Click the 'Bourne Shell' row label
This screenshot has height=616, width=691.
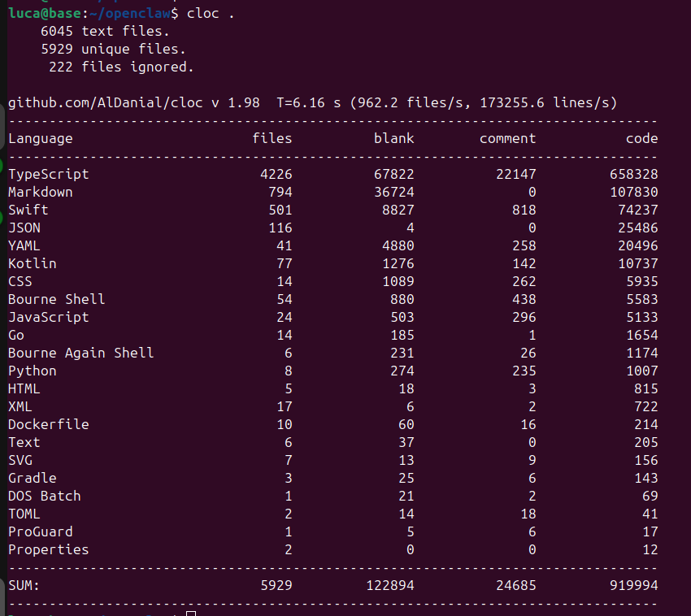tap(57, 299)
